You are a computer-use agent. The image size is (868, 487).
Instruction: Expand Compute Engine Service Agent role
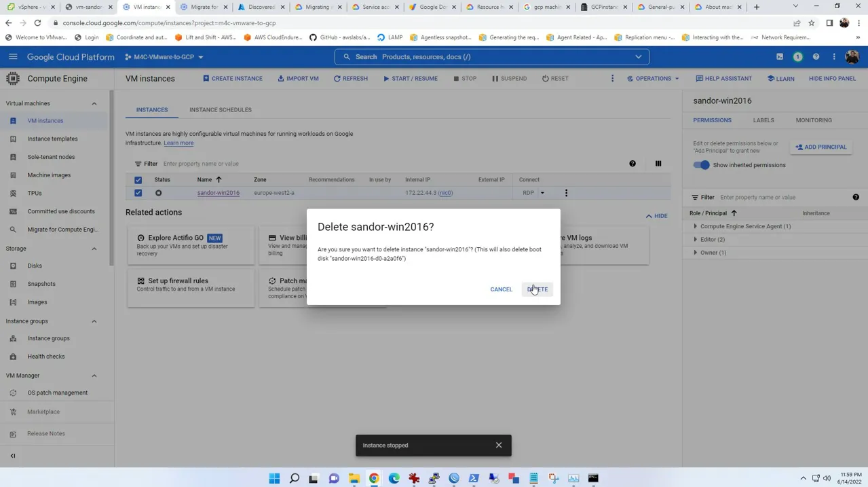695,226
